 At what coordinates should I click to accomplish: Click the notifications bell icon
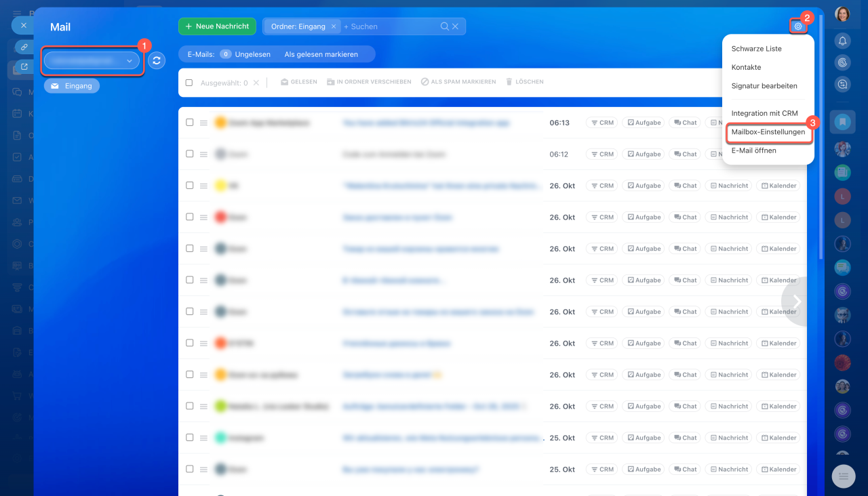click(843, 41)
